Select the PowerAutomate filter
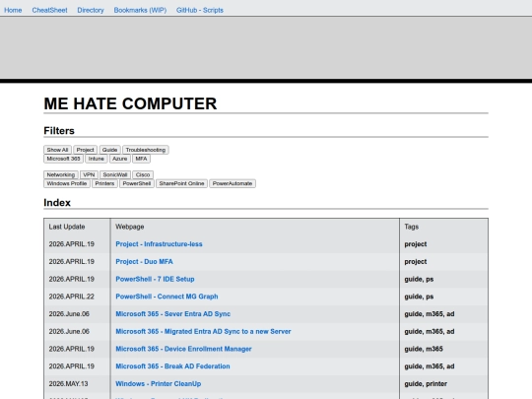 (233, 183)
